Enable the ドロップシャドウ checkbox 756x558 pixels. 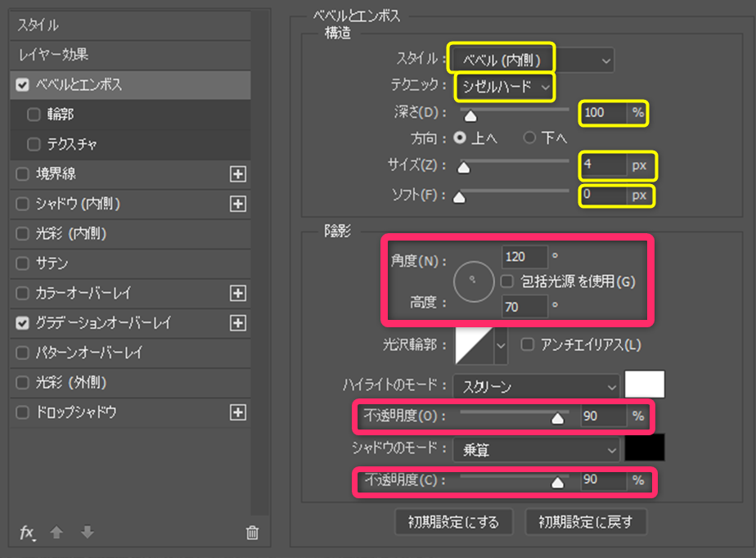(x=22, y=413)
